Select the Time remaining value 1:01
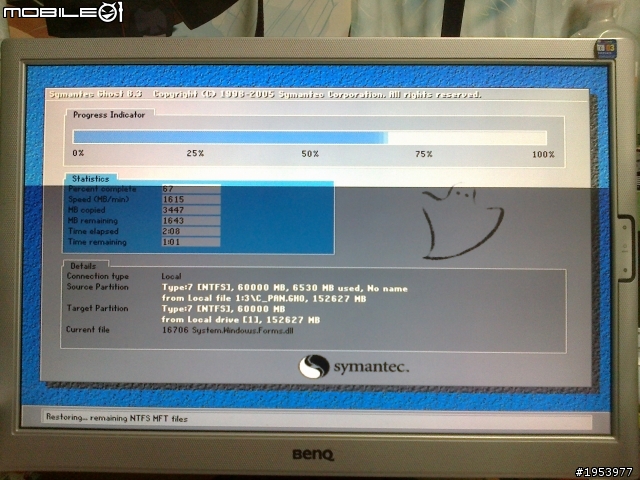The image size is (640, 480). (191, 242)
